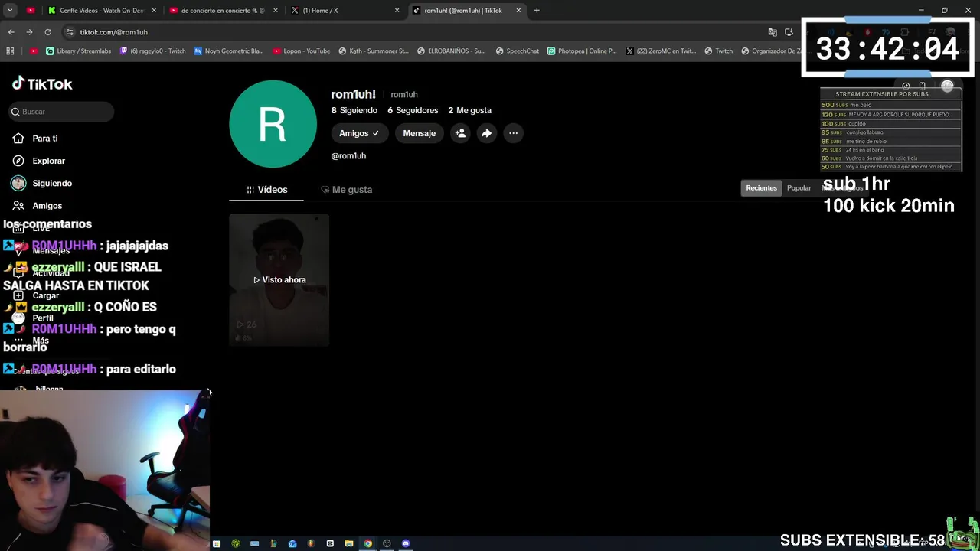View the 6 Seguidores followers list
The width and height of the screenshot is (980, 551).
(x=413, y=110)
